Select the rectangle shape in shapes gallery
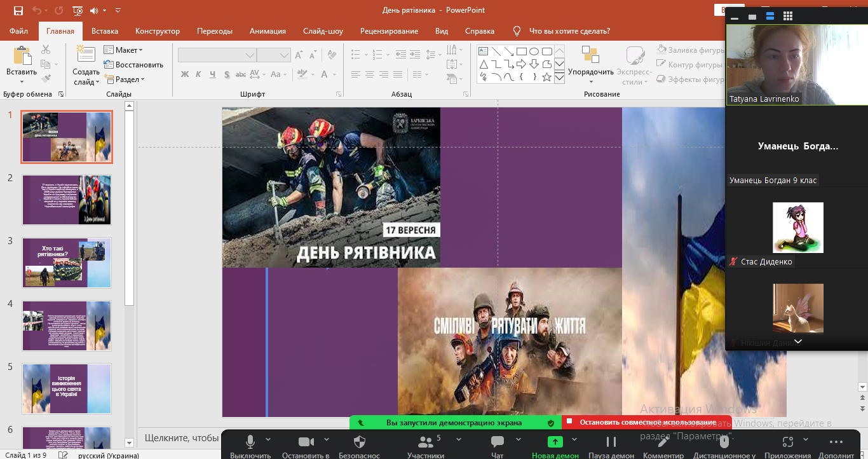The height and width of the screenshot is (459, 868). tap(522, 51)
